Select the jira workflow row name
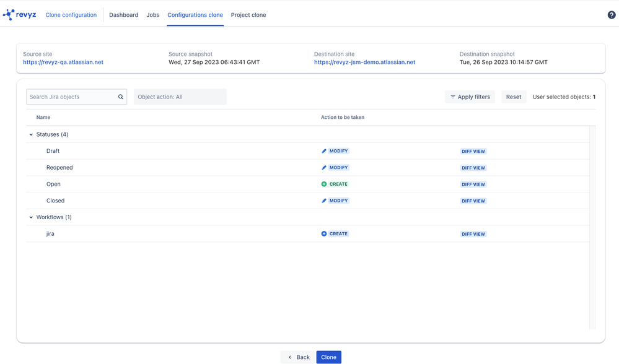Screen dimensions: 619x364 tap(50, 234)
